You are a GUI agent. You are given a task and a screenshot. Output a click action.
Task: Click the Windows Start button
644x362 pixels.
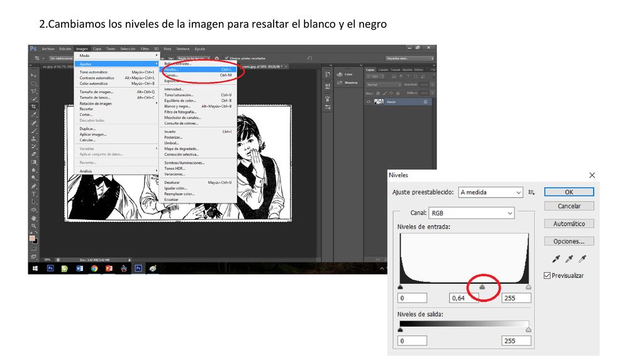[35, 268]
